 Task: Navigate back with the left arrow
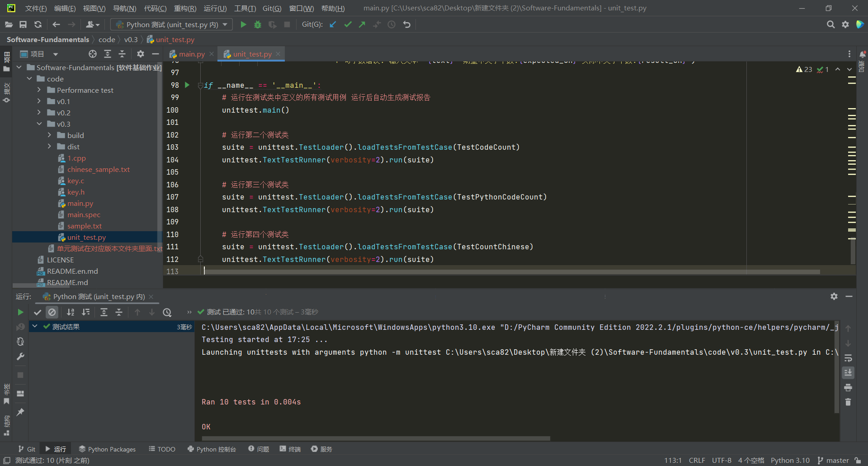click(x=57, y=24)
